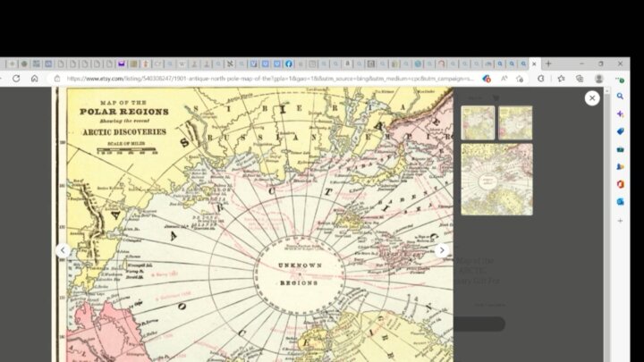Open the Collections icon
Image resolution: width=644 pixels, height=362 pixels.
click(x=580, y=79)
